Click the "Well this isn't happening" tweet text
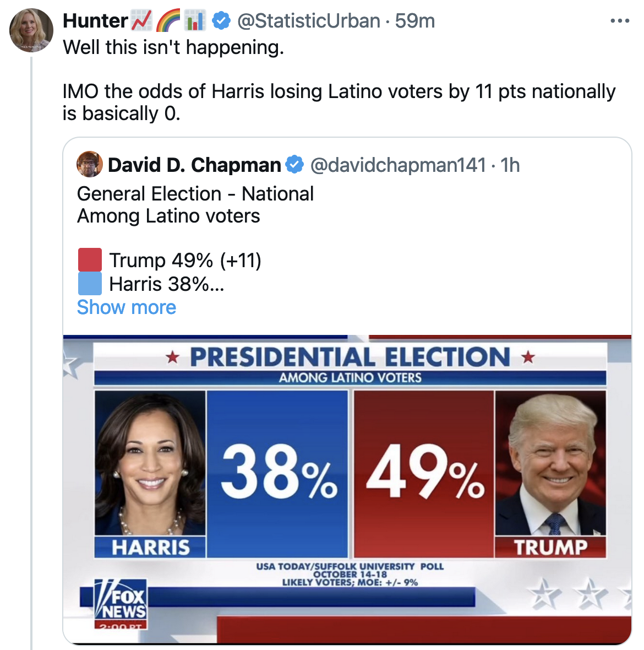This screenshot has width=644, height=650. coord(173,47)
